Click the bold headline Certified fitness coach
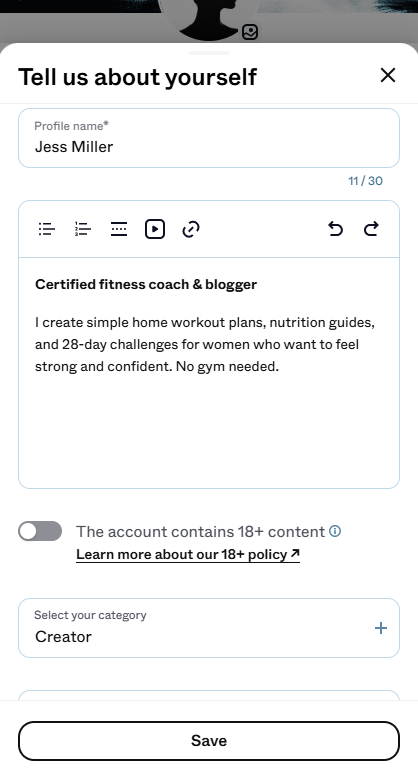 (x=146, y=285)
